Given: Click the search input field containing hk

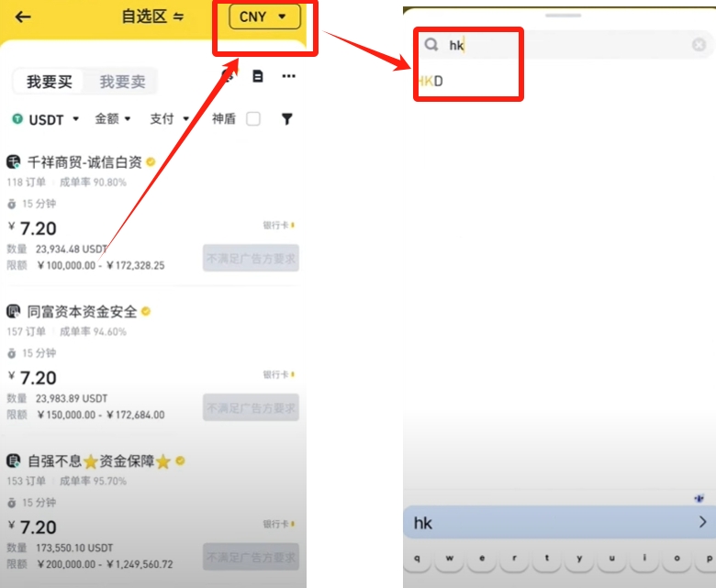Looking at the screenshot, I should [560, 45].
